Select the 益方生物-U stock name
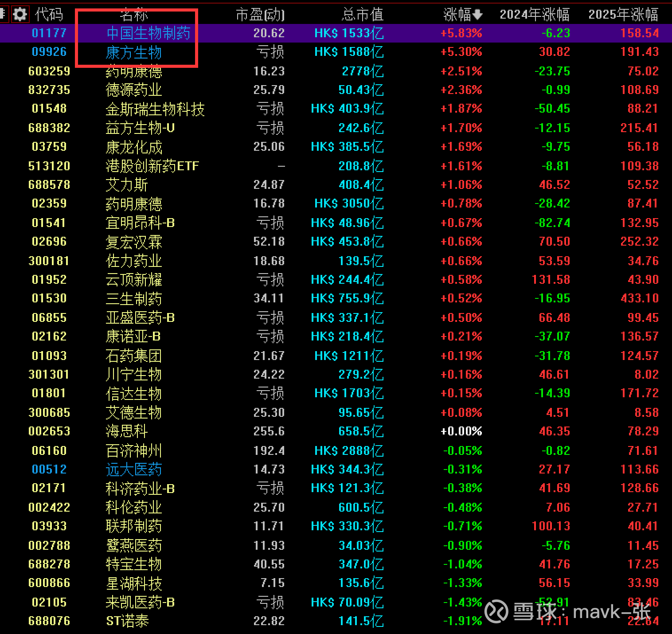672x634 pixels. [141, 128]
